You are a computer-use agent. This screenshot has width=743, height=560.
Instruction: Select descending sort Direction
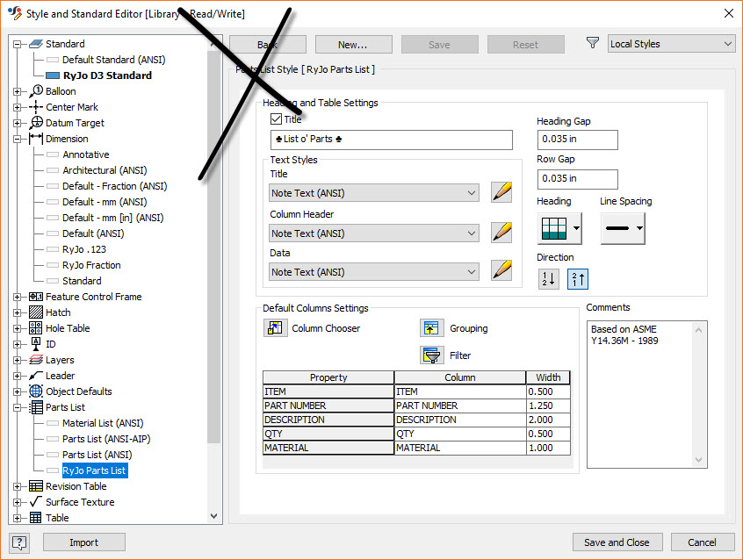click(548, 277)
